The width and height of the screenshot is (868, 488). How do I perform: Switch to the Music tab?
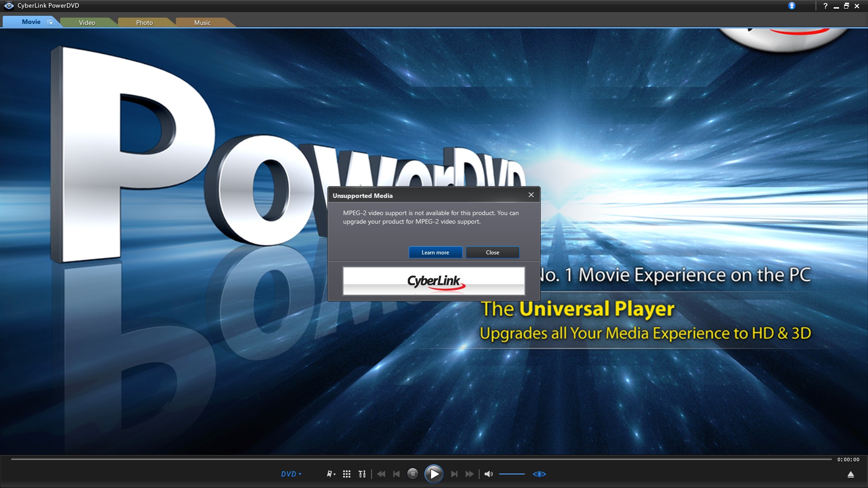202,23
